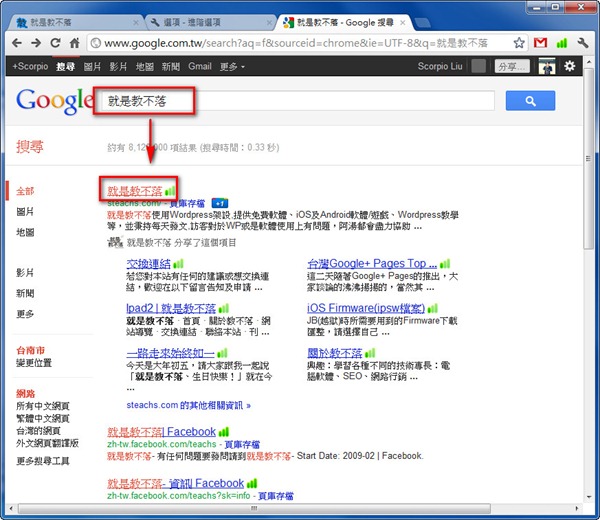Viewport: 600px width, 520px height.
Task: Open the 關於教不落 sitelink
Action: [335, 352]
